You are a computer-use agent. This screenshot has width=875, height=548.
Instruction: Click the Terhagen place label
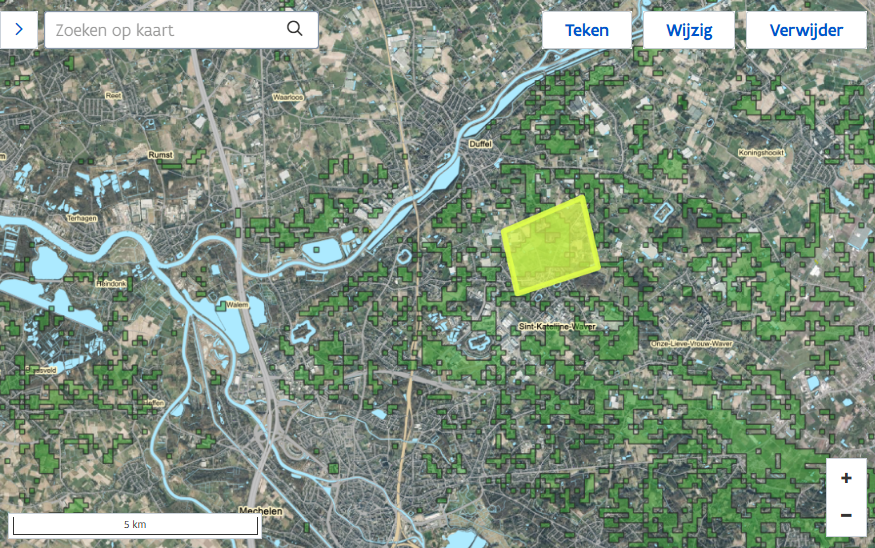[x=82, y=218]
